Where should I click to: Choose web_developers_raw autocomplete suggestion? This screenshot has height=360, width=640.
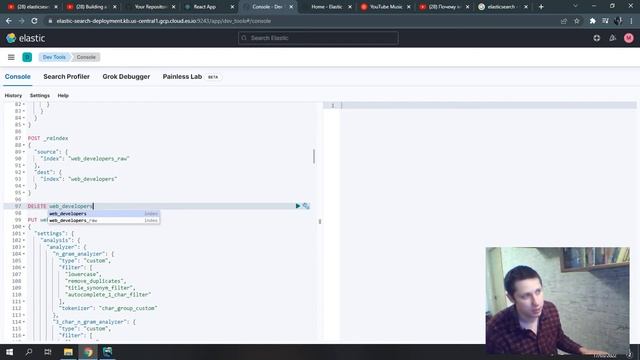click(x=104, y=220)
